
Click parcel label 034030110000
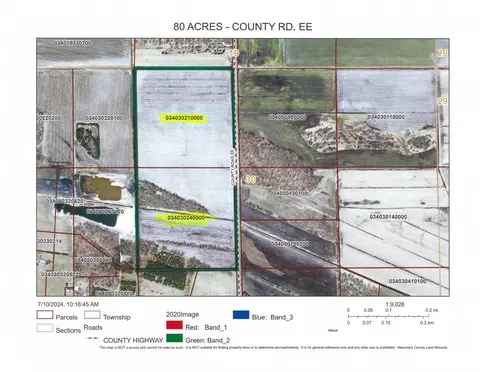point(386,117)
